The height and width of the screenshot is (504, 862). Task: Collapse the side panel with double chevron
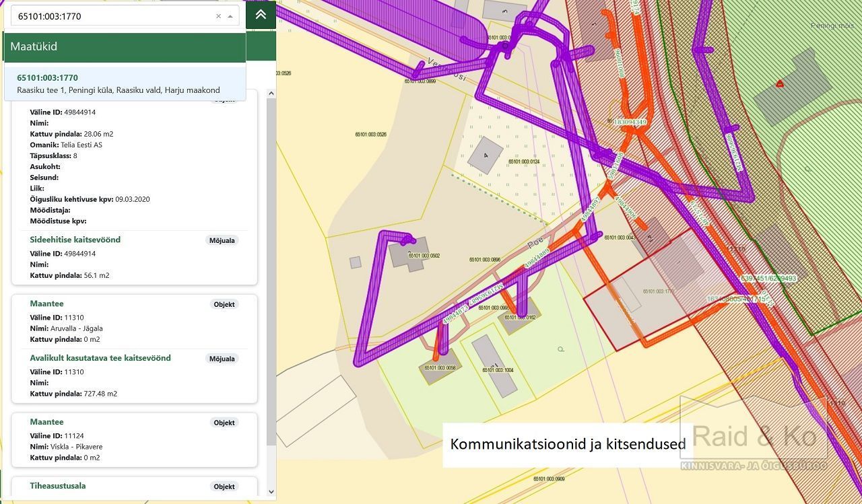pos(261,15)
